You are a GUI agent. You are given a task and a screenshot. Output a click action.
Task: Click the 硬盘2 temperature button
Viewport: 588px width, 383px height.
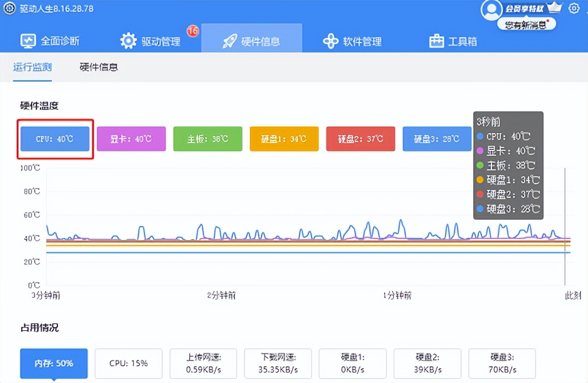361,139
